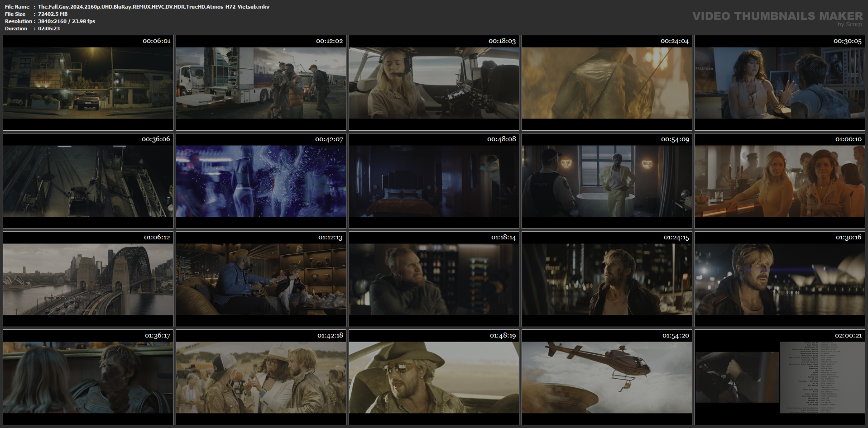Click the file name ending Vietsub.mkv
Screen dimensions: 868x428
(x=153, y=7)
